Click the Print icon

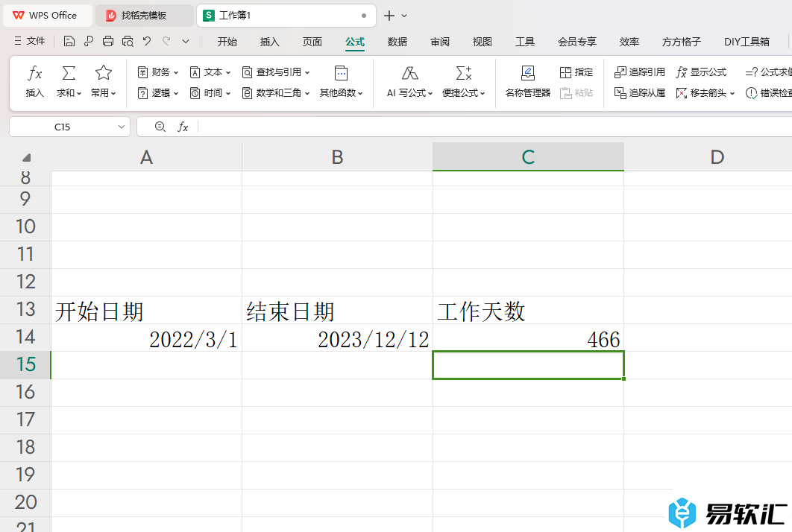pos(108,42)
